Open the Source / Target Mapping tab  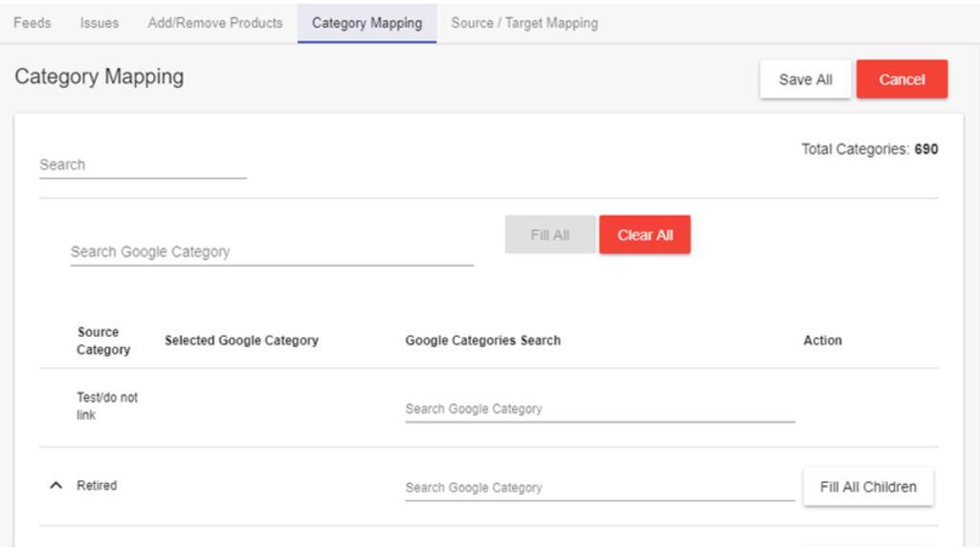tap(523, 23)
